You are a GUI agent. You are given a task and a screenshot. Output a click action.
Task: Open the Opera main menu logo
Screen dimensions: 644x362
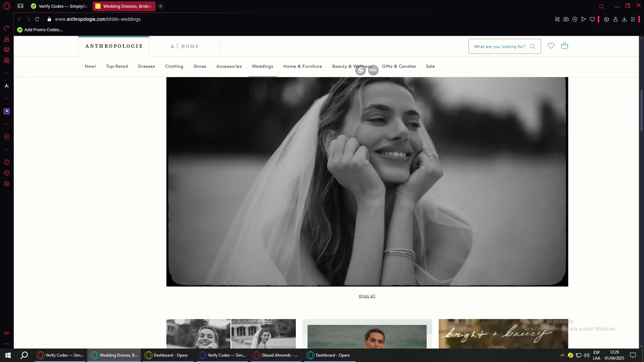6,6
